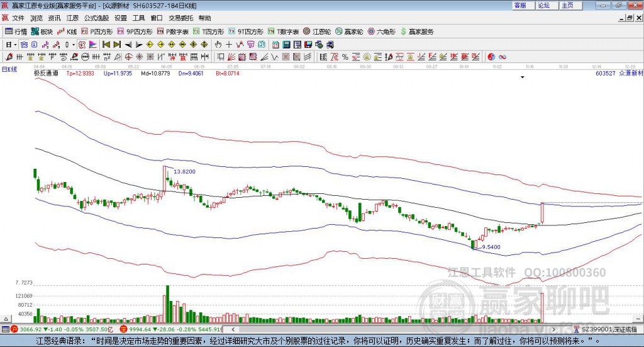This screenshot has height=347, width=644.
Task: Jump to first bar with skip-to-start arrow
Action: [x=106, y=45]
